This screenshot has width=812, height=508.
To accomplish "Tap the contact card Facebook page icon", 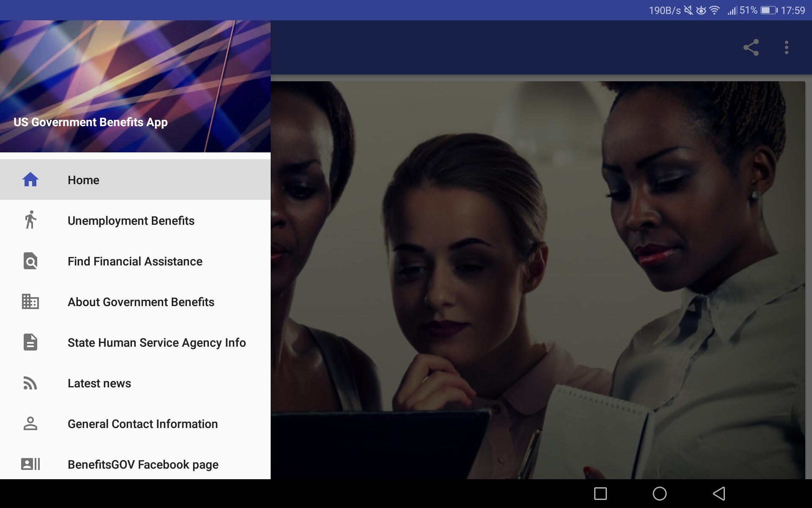I will pyautogui.click(x=30, y=464).
